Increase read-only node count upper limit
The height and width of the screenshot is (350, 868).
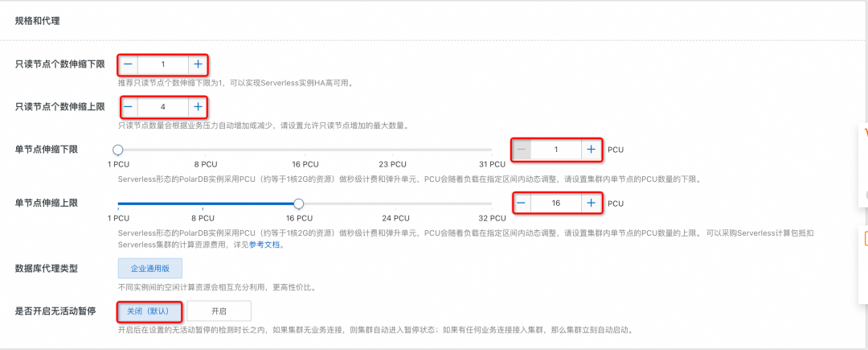point(198,106)
